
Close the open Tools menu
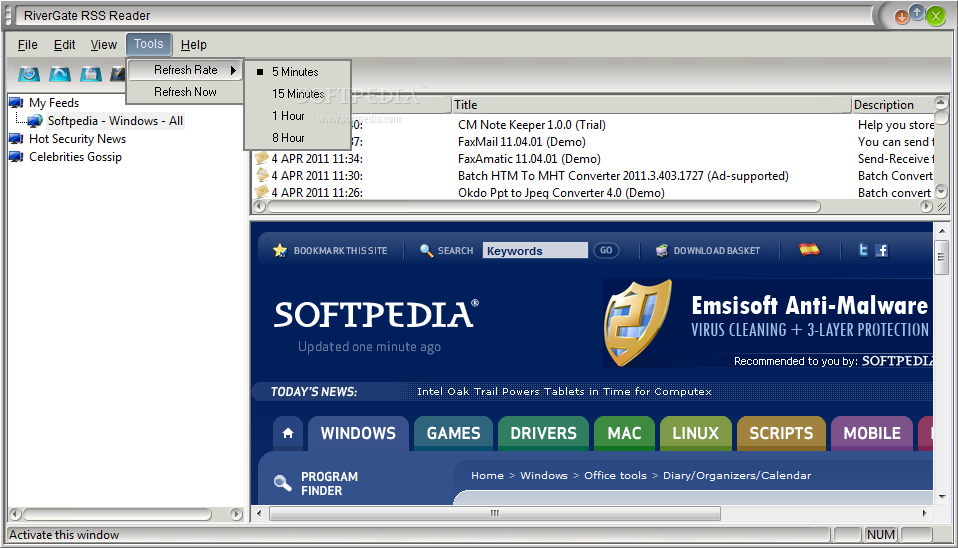click(x=149, y=44)
